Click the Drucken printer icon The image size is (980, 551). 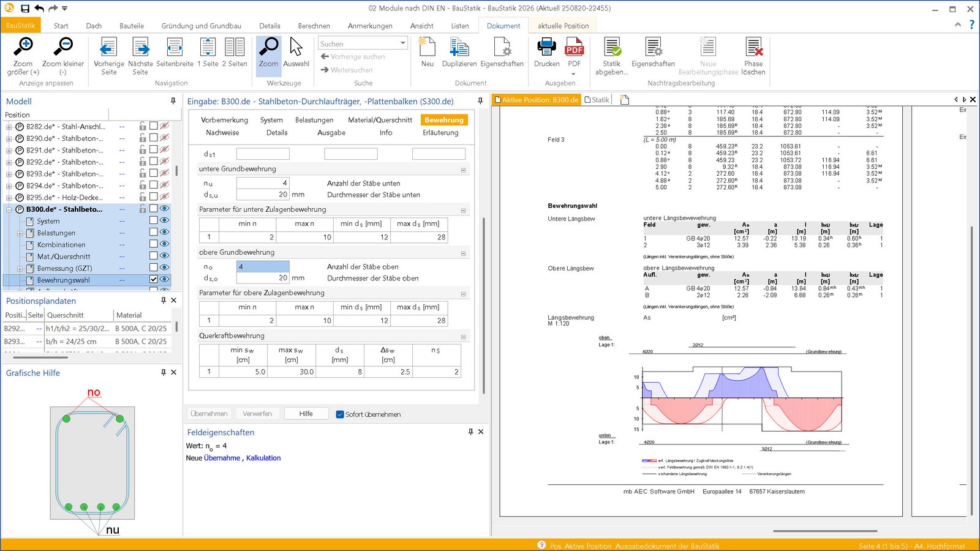tap(546, 48)
